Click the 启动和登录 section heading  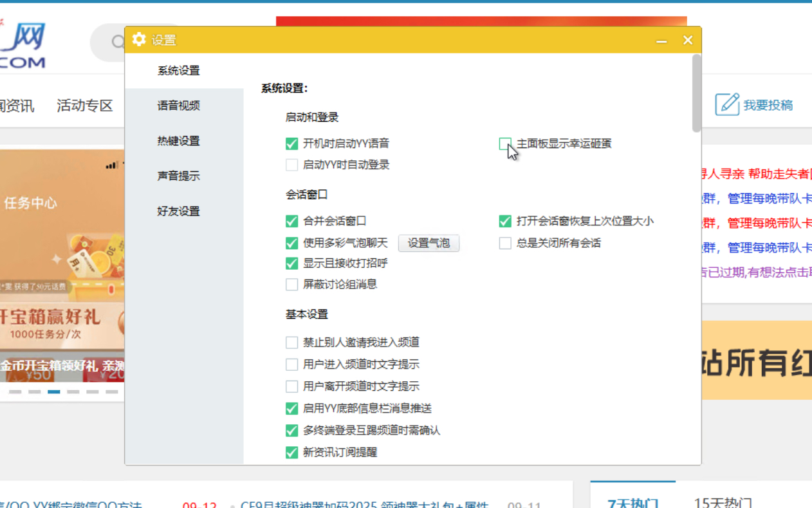[x=312, y=117]
